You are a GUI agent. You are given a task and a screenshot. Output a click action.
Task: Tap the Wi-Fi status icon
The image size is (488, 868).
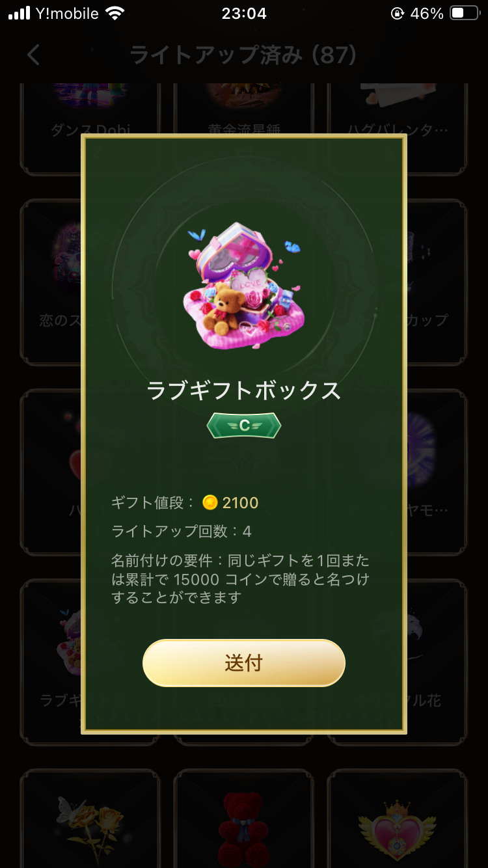click(x=115, y=13)
